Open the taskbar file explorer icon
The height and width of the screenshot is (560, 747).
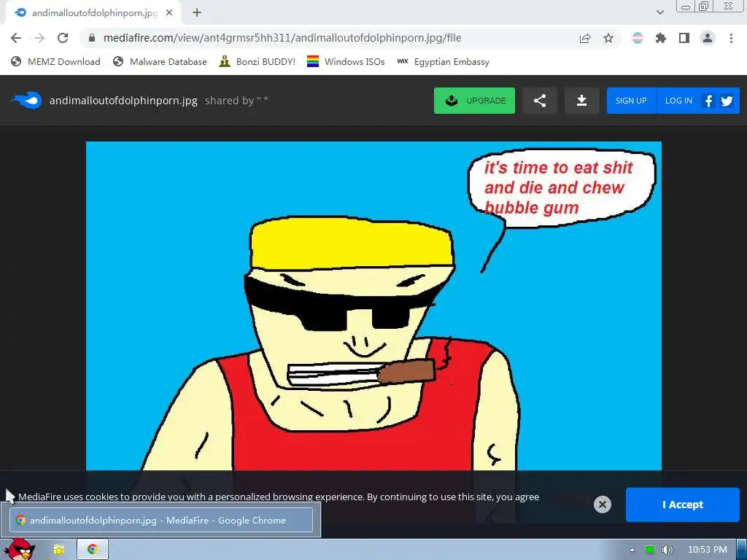(58, 550)
